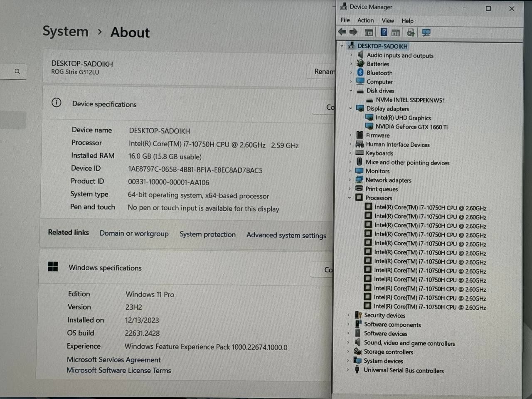532x399 pixels.
Task: Open the View menu in Device Manager
Action: pos(388,20)
